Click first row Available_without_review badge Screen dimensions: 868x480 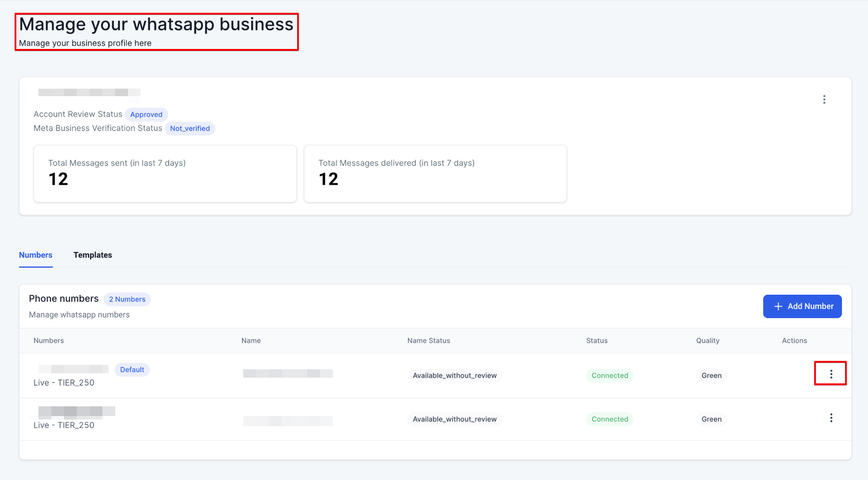[454, 375]
